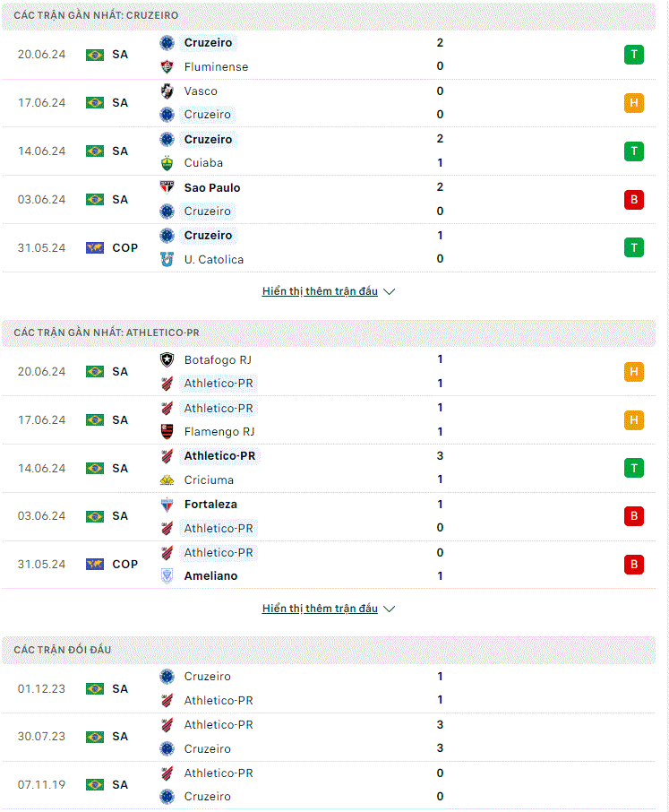Click orange H badge for Vasco vs Cruzeiro
Viewport: 669px width, 812px height.
tap(634, 102)
